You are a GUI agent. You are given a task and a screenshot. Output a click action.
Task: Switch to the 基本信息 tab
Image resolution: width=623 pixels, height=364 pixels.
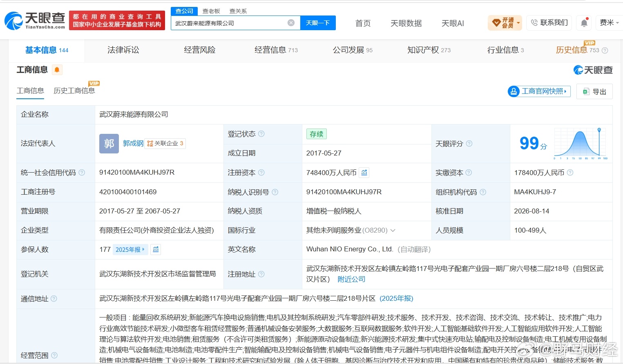tap(47, 50)
